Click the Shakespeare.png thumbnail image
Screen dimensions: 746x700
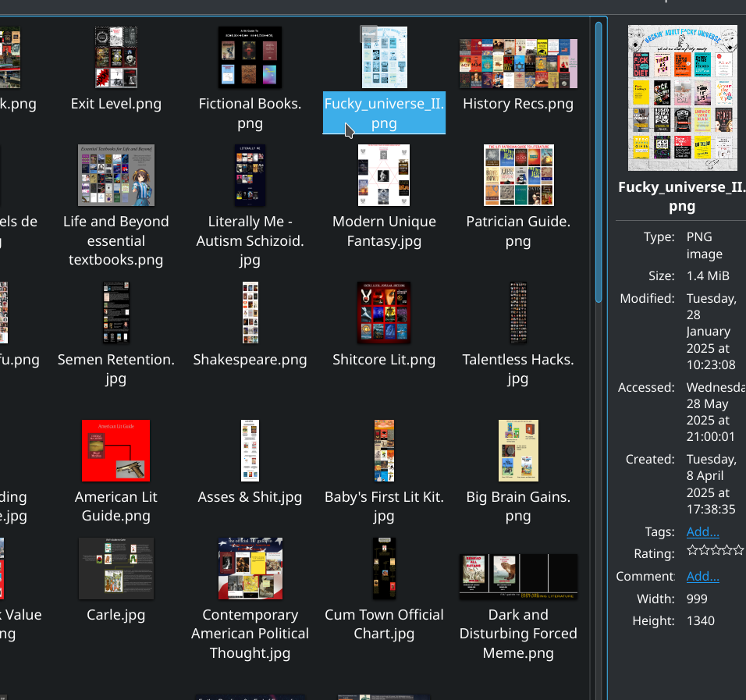tap(250, 313)
